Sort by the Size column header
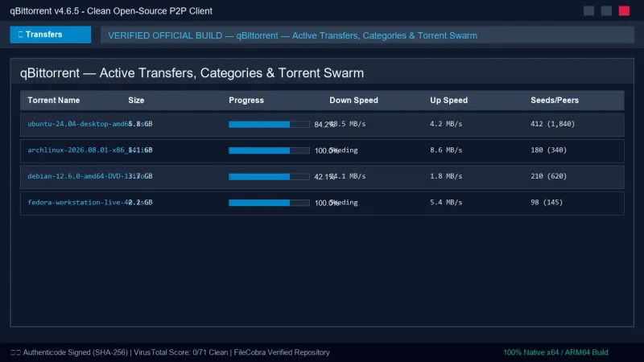Screen dimensions: 644x362 click(x=136, y=100)
